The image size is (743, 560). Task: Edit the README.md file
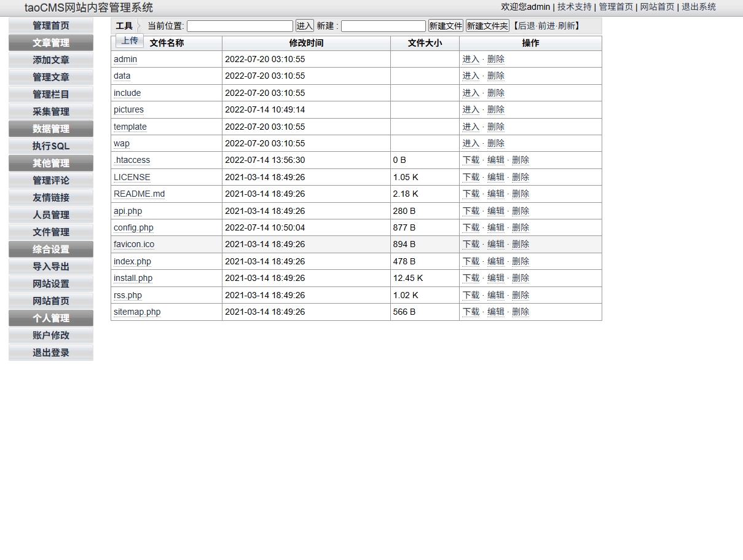pos(495,194)
